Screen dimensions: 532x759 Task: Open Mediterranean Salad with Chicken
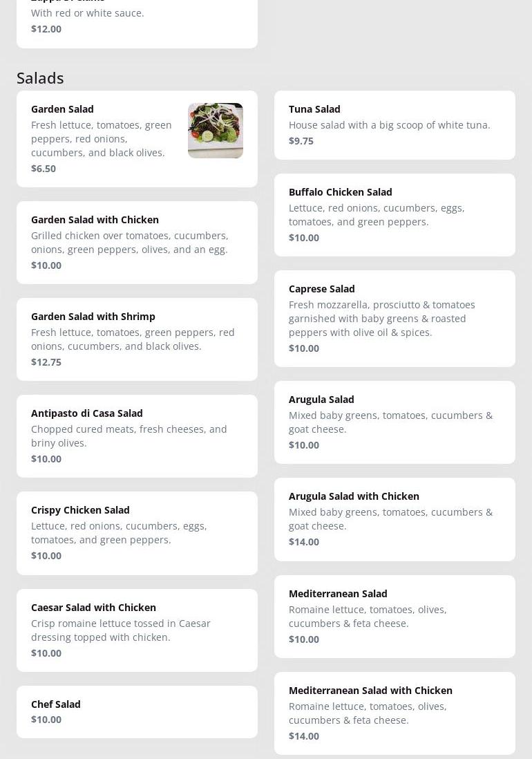tap(395, 713)
